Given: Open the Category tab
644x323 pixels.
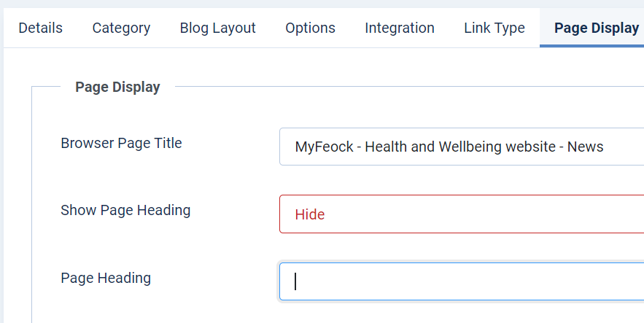Looking at the screenshot, I should coord(121,28).
